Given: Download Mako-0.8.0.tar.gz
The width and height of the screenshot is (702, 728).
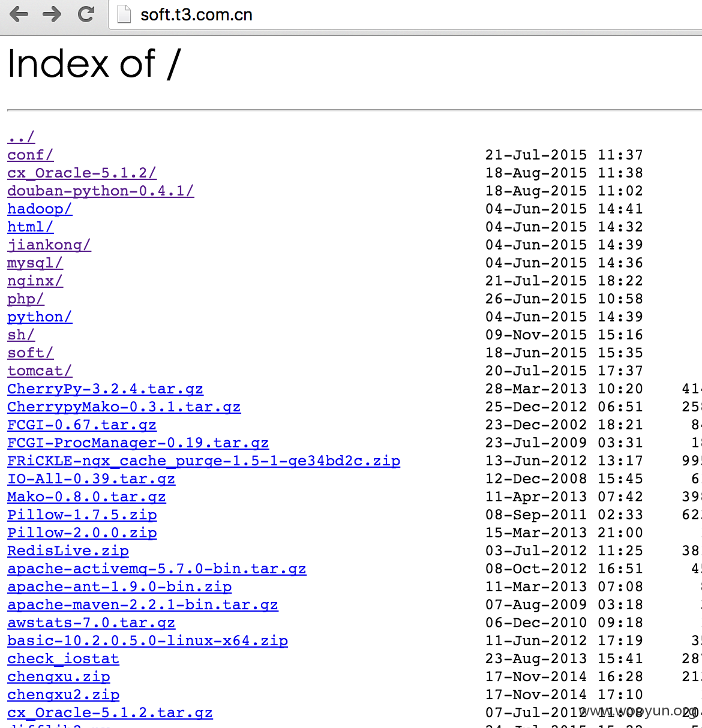Looking at the screenshot, I should point(86,497).
